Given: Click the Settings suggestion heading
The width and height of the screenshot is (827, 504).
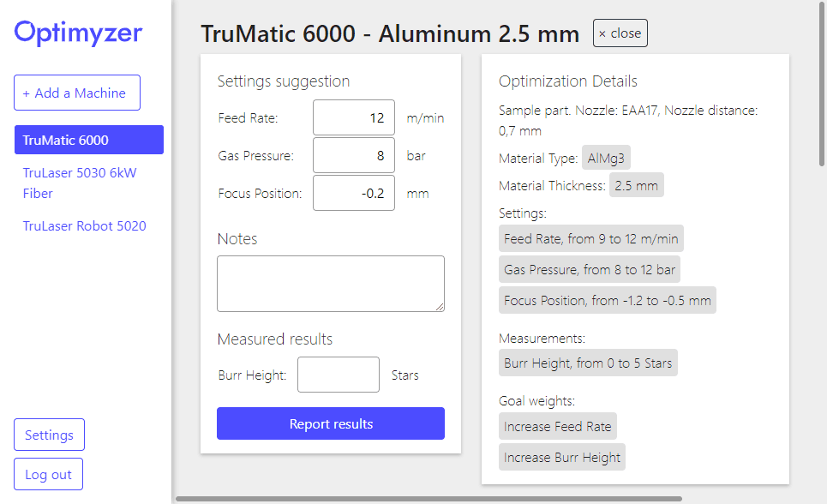Looking at the screenshot, I should pyautogui.click(x=284, y=81).
